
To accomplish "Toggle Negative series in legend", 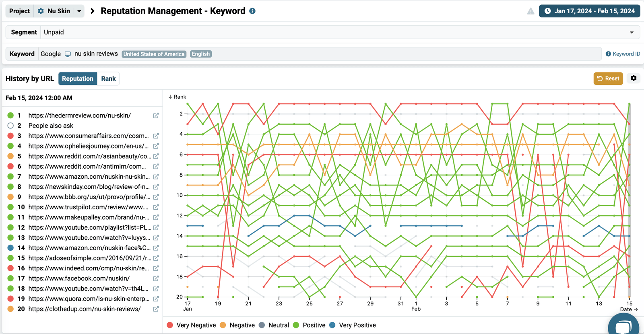I will click(237, 325).
